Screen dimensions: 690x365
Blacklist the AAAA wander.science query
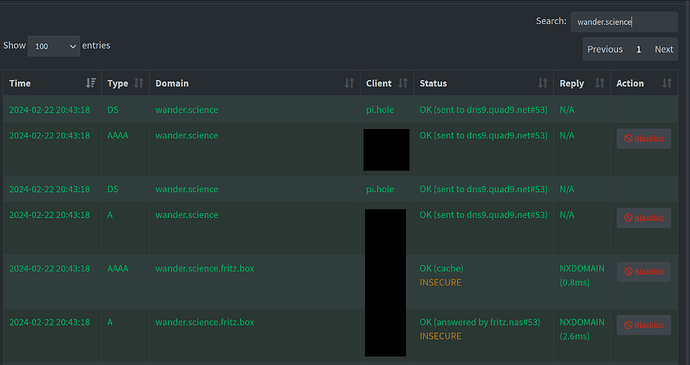(x=644, y=139)
